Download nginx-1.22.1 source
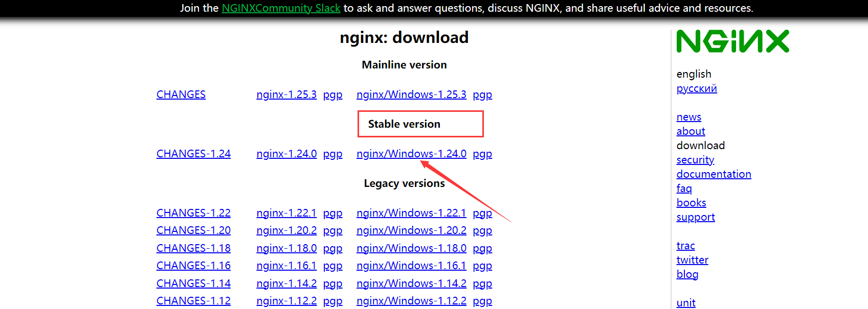 pos(286,213)
